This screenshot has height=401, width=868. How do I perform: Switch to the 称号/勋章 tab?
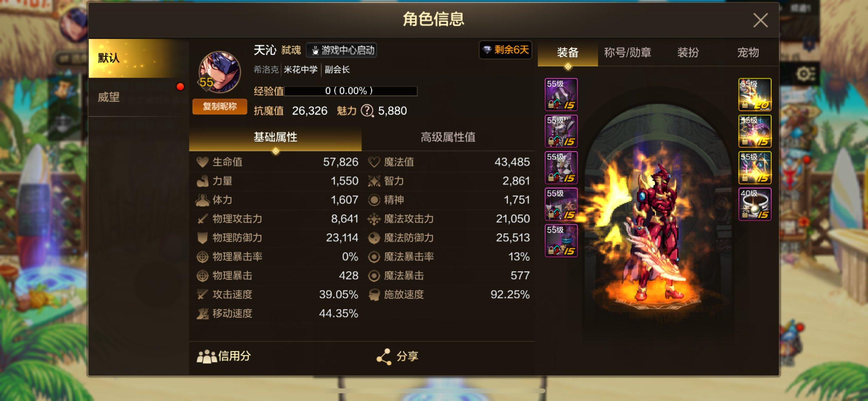[627, 53]
